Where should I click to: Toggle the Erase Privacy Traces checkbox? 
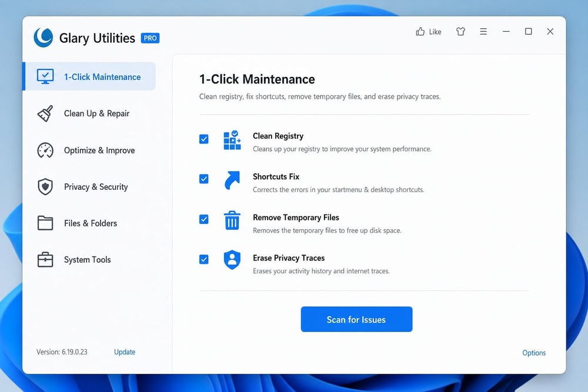203,259
